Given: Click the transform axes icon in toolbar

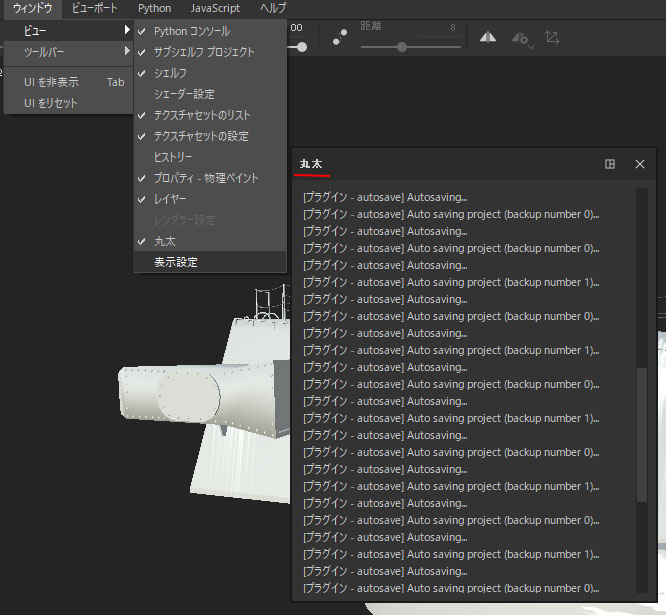Looking at the screenshot, I should point(552,37).
